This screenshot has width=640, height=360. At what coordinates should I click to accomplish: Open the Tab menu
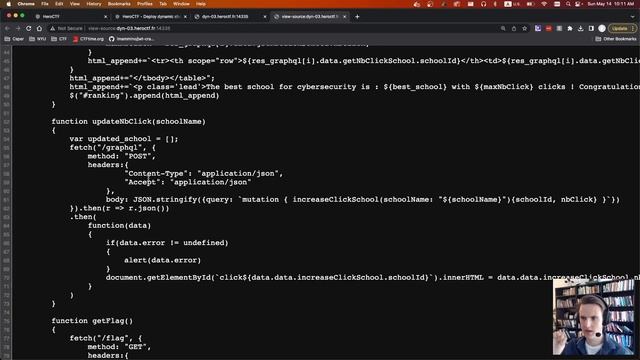coord(163,4)
